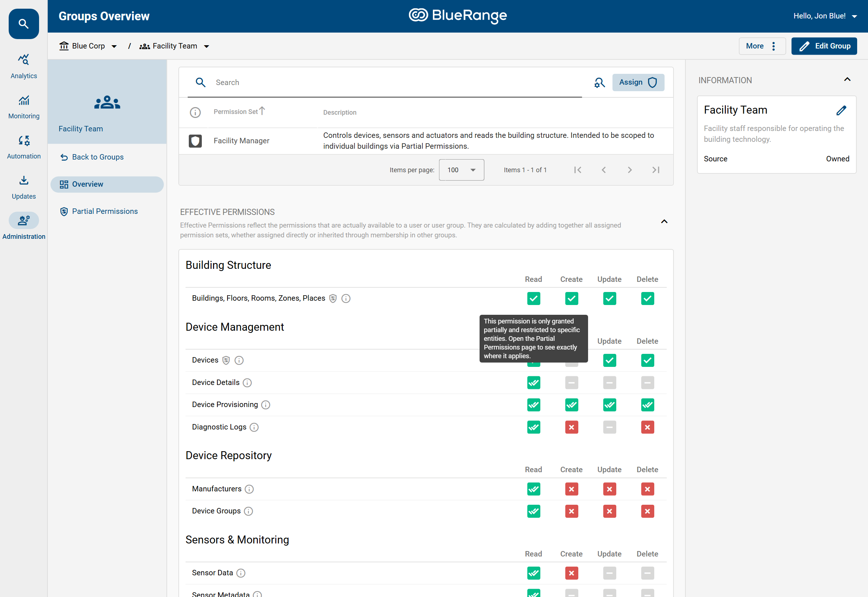Click info icon next to Devices
Viewport: 868px width, 597px height.
click(x=239, y=360)
